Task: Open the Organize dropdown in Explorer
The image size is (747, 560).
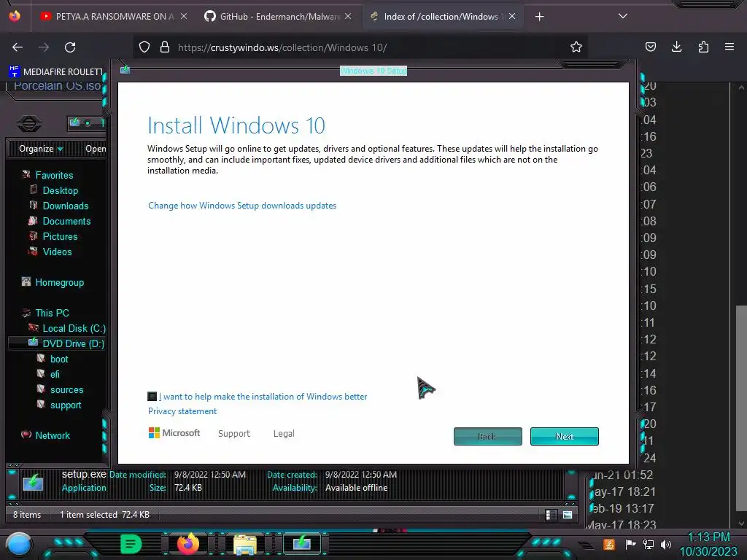Action: [x=41, y=149]
